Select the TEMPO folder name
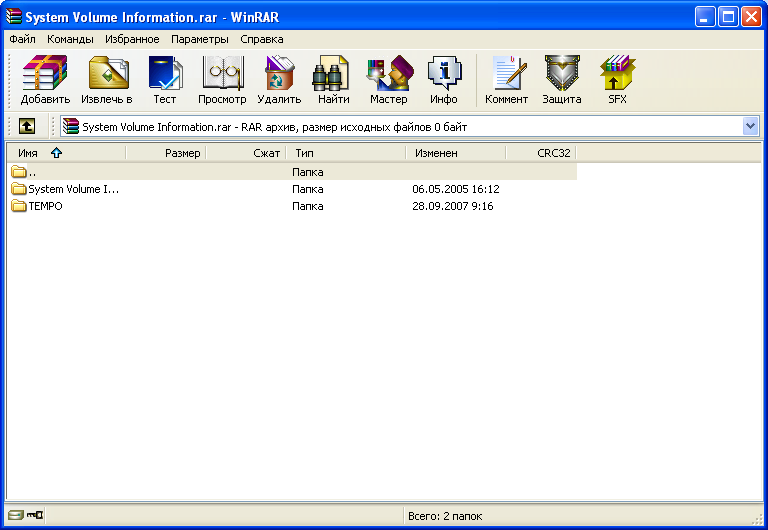The height and width of the screenshot is (530, 768). (46, 206)
